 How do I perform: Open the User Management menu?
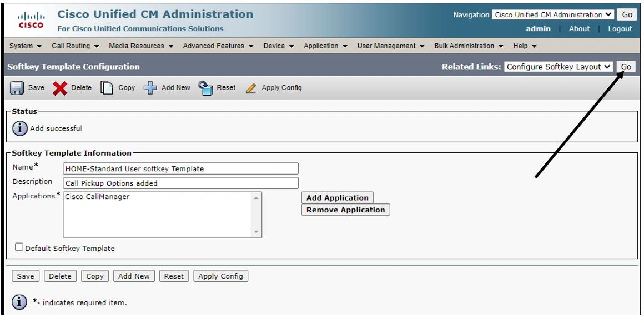pyautogui.click(x=391, y=46)
